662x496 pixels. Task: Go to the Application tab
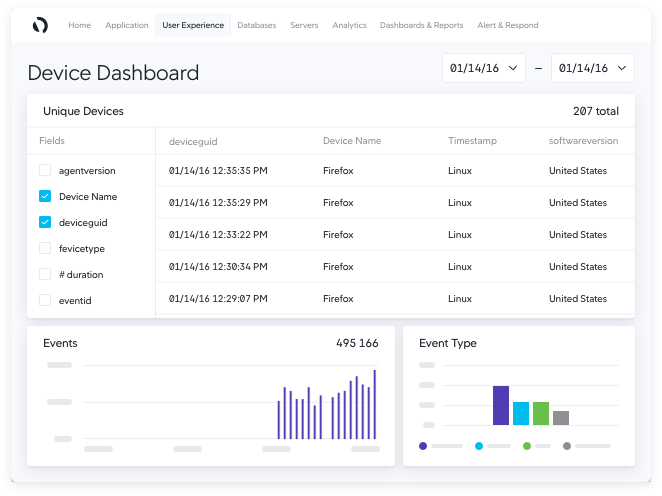point(127,25)
